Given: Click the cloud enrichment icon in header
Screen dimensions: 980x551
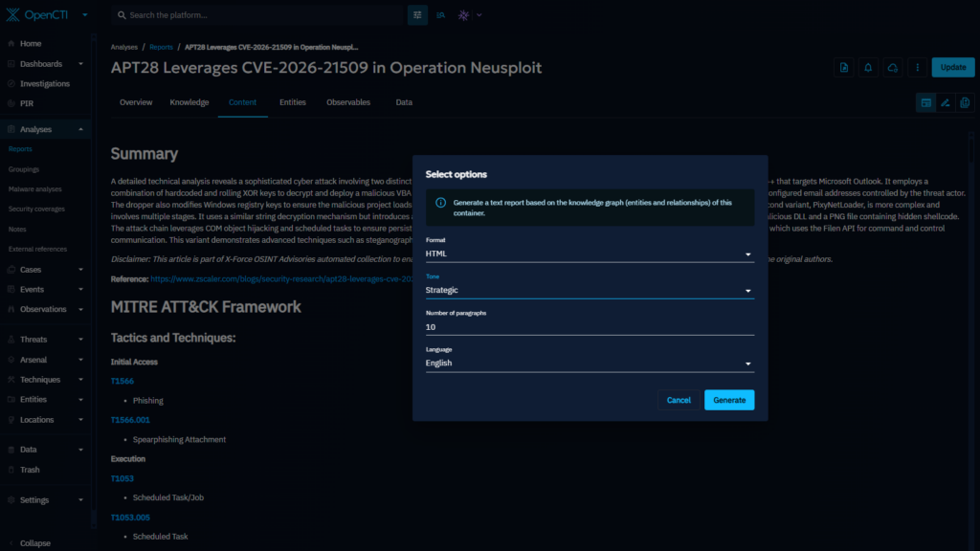Looking at the screenshot, I should pyautogui.click(x=893, y=68).
